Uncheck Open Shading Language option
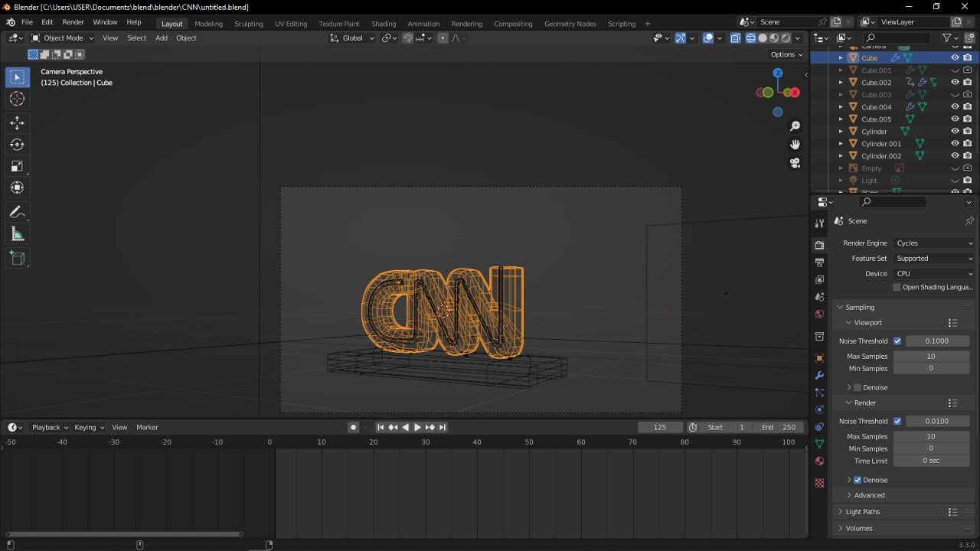The height and width of the screenshot is (551, 980). click(x=896, y=287)
